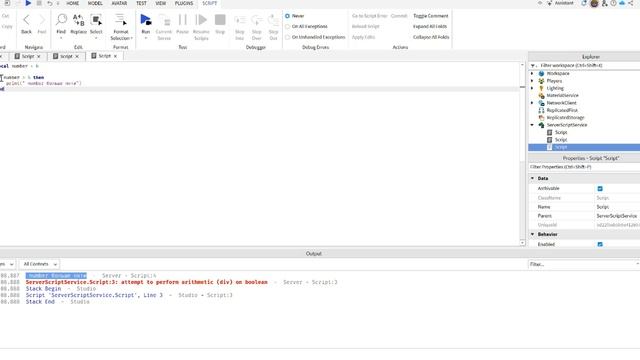Click the red arithmetic error message in Output
The width and height of the screenshot is (640, 360).
click(x=147, y=282)
